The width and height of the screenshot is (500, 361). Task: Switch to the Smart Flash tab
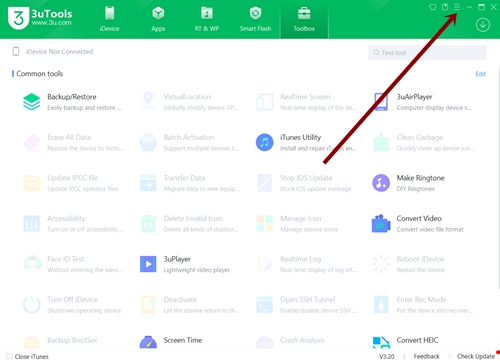click(255, 19)
